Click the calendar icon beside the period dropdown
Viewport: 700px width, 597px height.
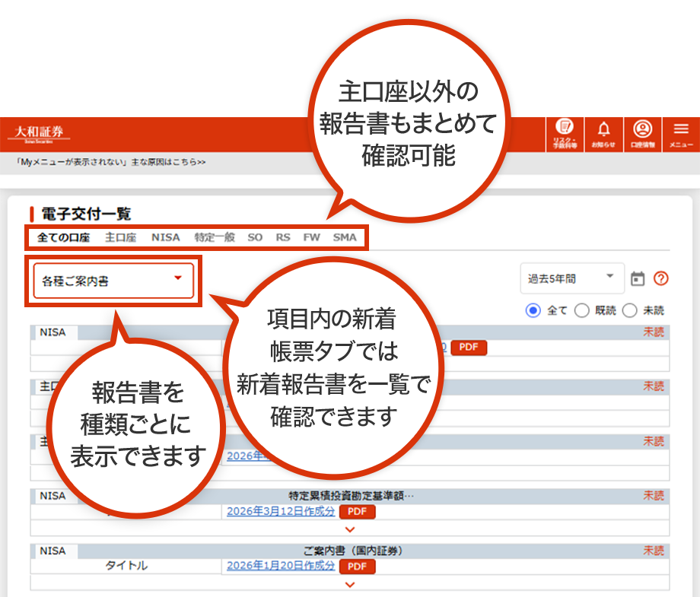point(638,278)
